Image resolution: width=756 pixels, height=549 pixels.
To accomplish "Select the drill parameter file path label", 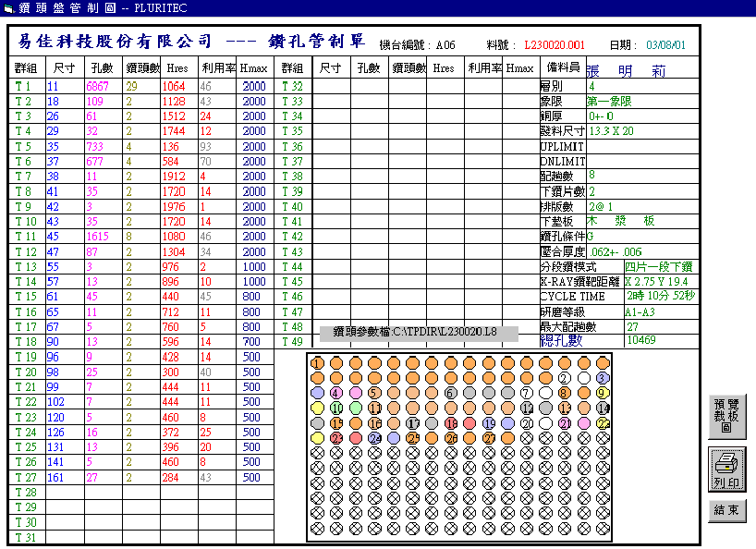I will (419, 332).
